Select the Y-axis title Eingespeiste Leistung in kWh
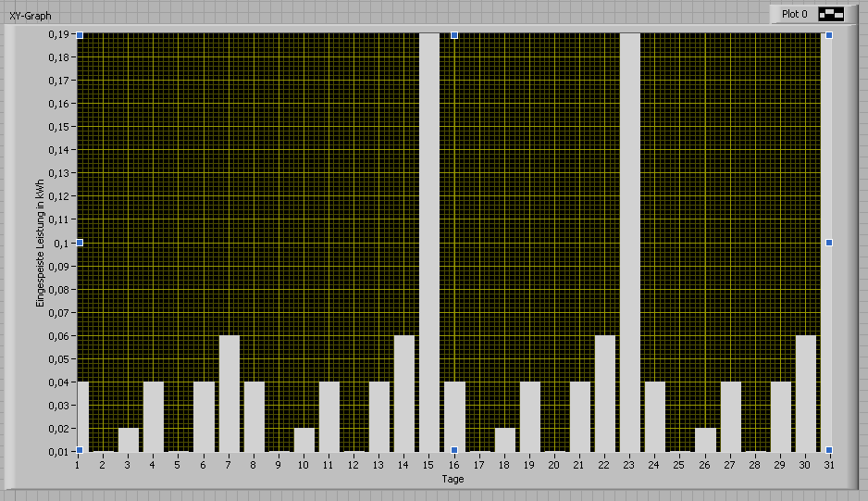 [40, 243]
